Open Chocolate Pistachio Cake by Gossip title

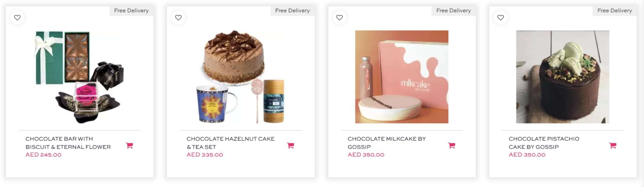pos(544,143)
